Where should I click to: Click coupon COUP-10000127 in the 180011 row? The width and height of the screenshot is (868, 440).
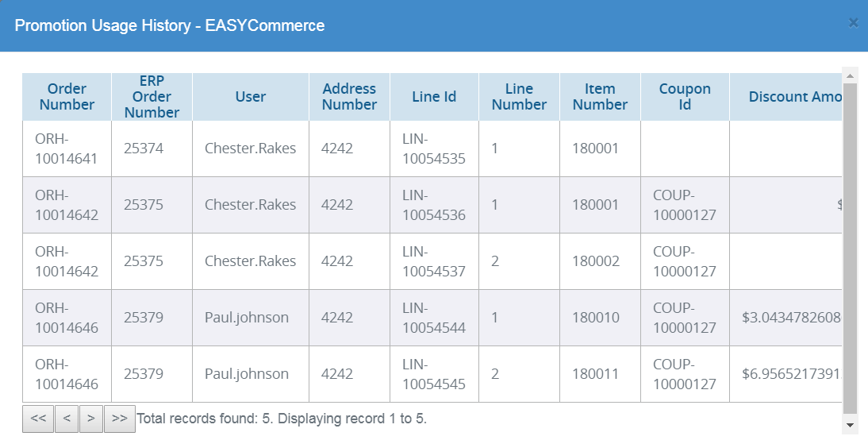[684, 374]
